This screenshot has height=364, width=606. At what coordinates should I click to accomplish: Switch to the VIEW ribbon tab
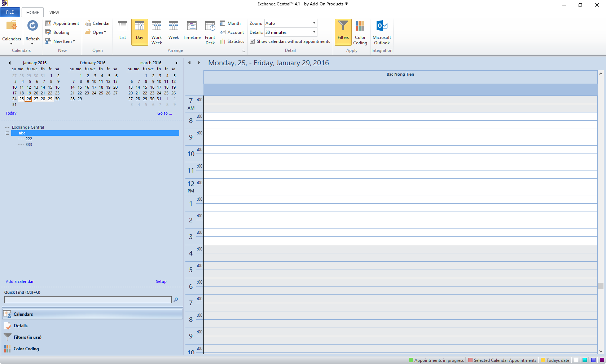click(x=54, y=12)
